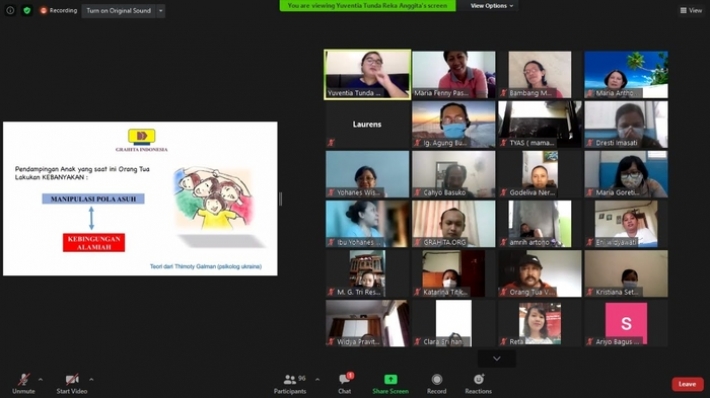Viewport: 710px width, 398px height.
Task: Click the divider between shared screen and gallery
Action: tap(281, 199)
